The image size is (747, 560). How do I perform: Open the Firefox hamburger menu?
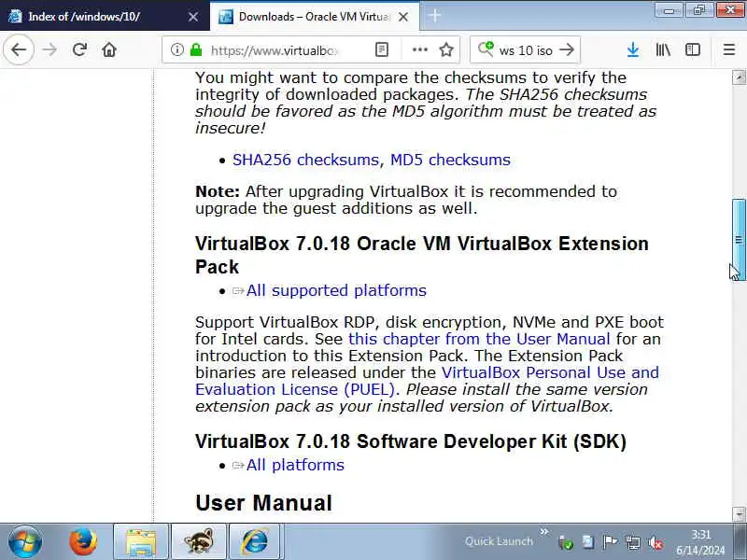click(729, 49)
